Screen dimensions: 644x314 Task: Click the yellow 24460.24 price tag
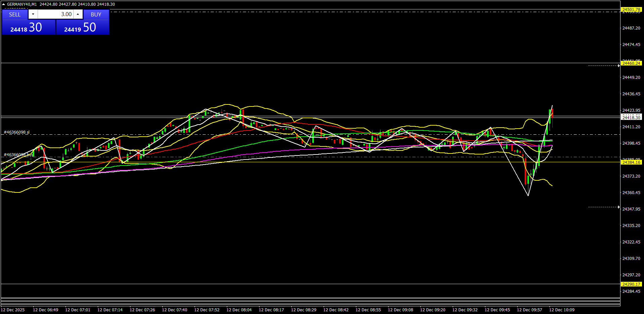[631, 63]
